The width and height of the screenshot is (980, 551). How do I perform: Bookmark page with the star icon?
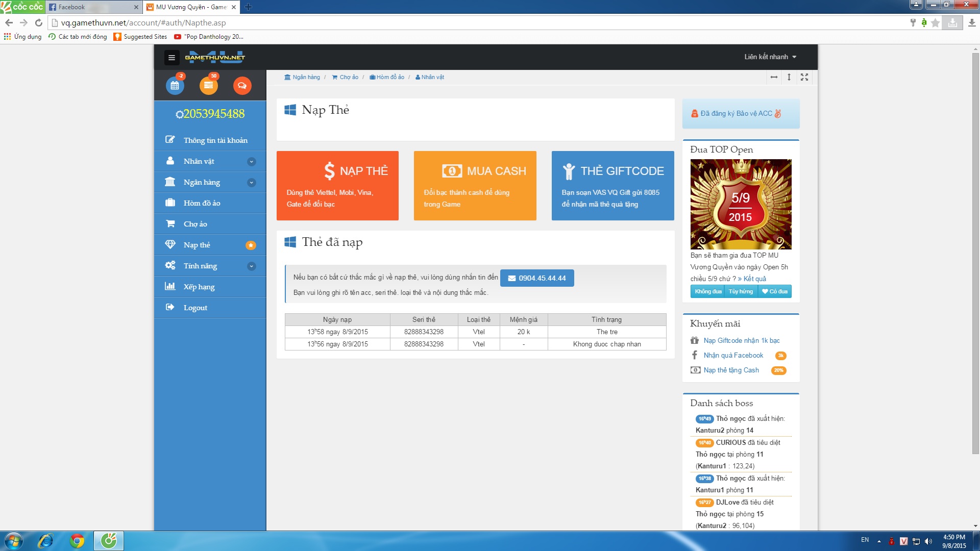pyautogui.click(x=935, y=22)
